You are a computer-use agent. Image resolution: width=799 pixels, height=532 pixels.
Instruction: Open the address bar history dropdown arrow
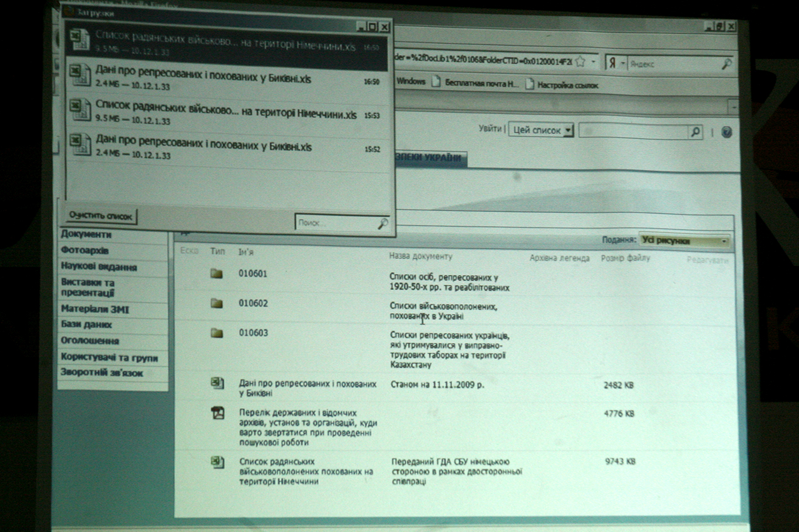[x=594, y=62]
